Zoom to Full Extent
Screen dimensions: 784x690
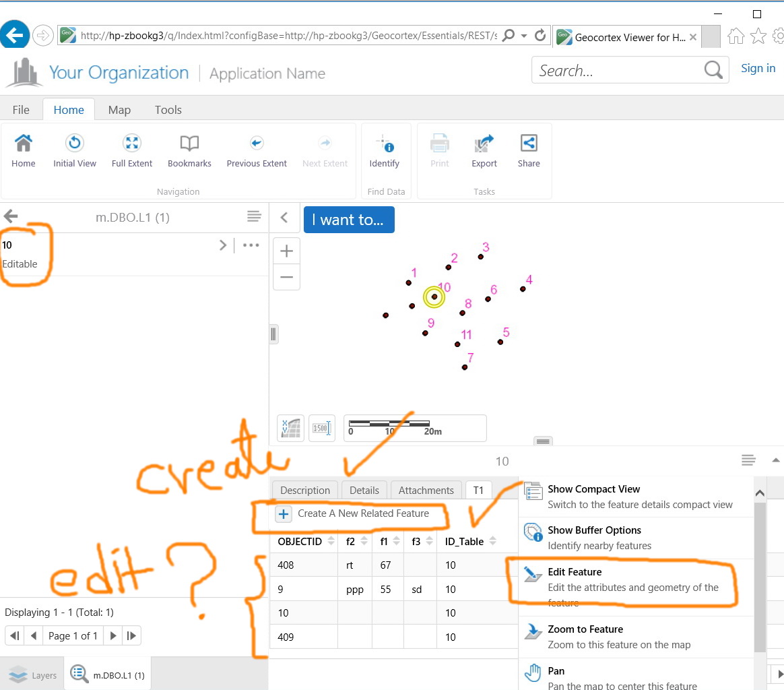tap(132, 151)
